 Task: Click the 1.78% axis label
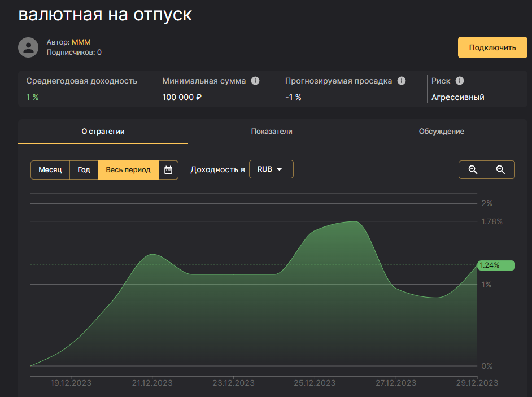[x=492, y=221]
